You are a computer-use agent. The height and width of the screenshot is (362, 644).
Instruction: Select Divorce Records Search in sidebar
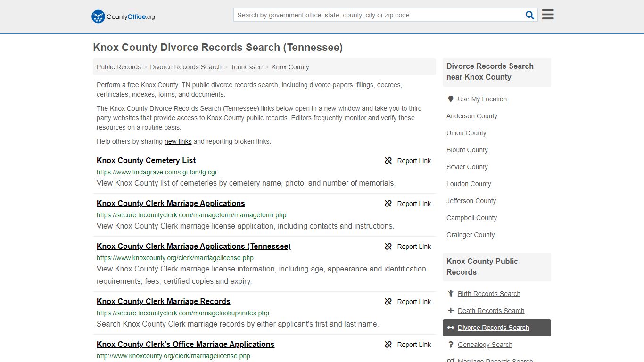tap(497, 328)
